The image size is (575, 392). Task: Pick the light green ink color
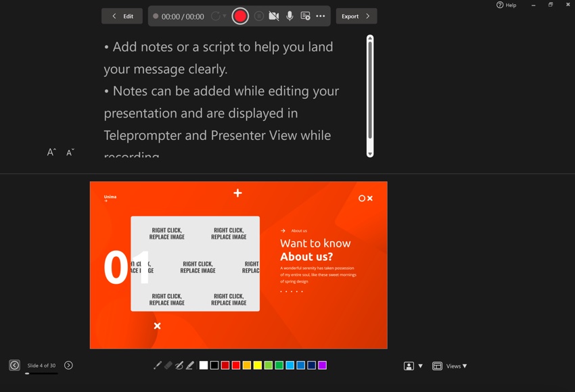[x=269, y=365]
